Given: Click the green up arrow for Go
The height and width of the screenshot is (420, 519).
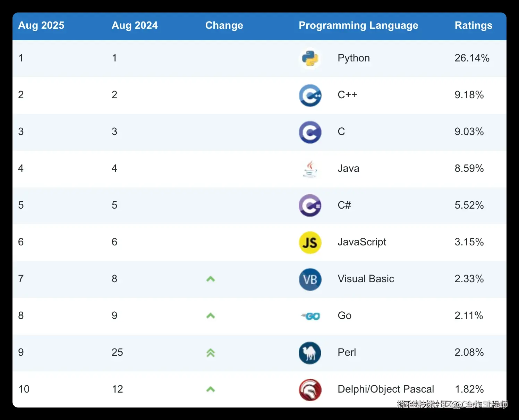Looking at the screenshot, I should click(x=211, y=316).
